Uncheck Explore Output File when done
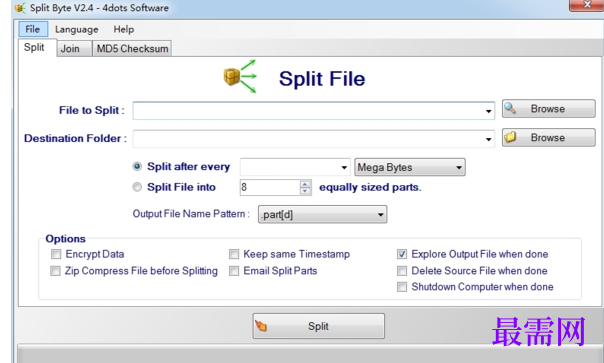Viewport: 604px width, 363px height. (402, 254)
